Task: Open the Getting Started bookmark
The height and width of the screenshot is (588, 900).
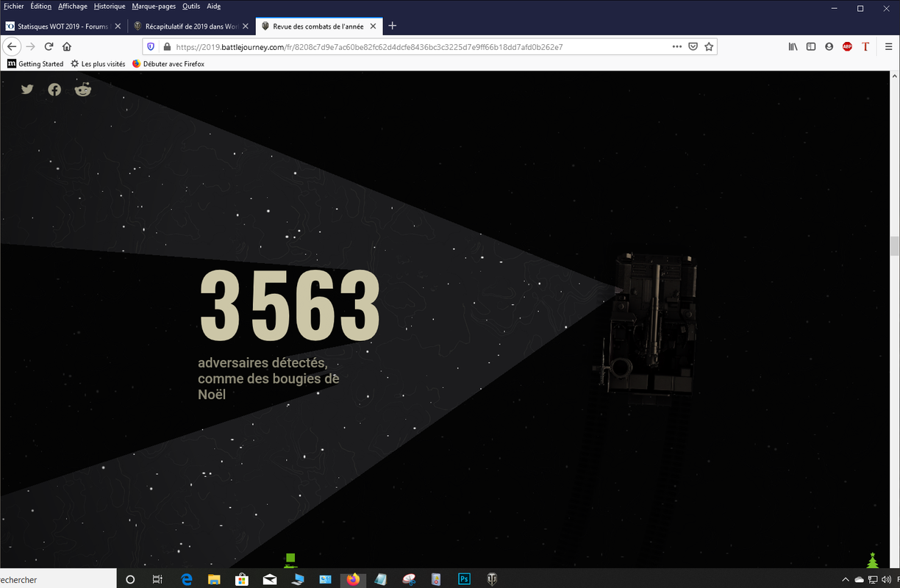Action: coord(35,64)
